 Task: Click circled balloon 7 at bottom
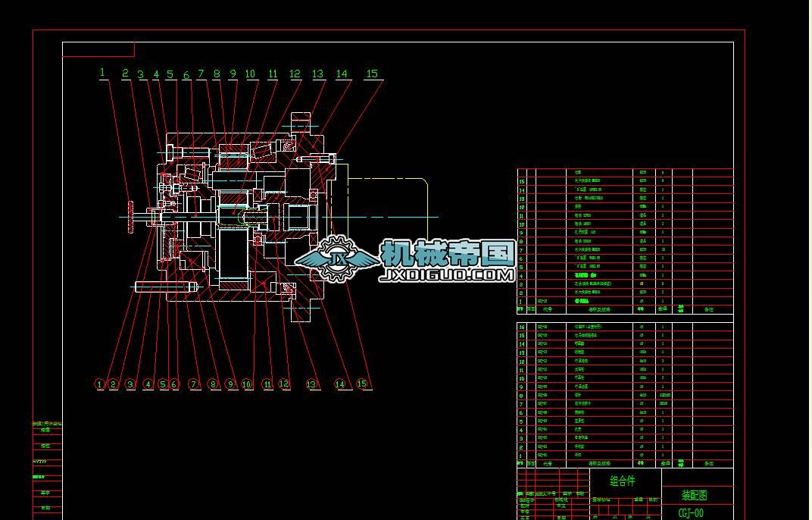(194, 384)
